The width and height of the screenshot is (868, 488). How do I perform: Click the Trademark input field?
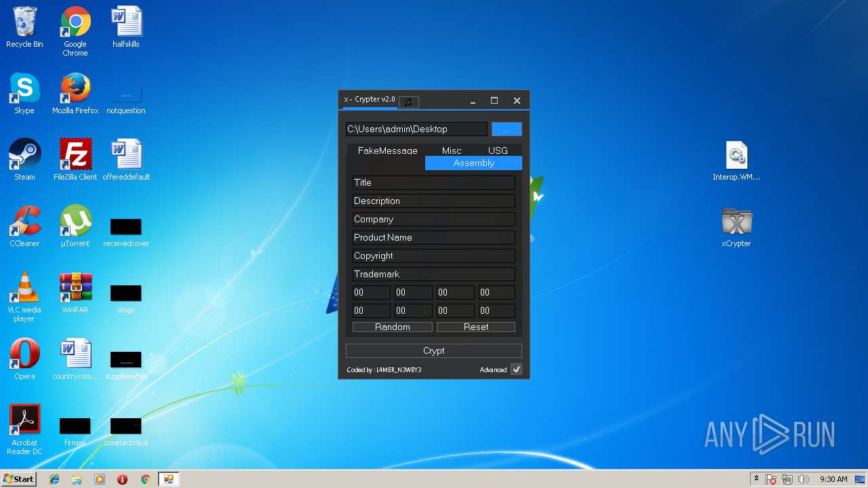(434, 274)
